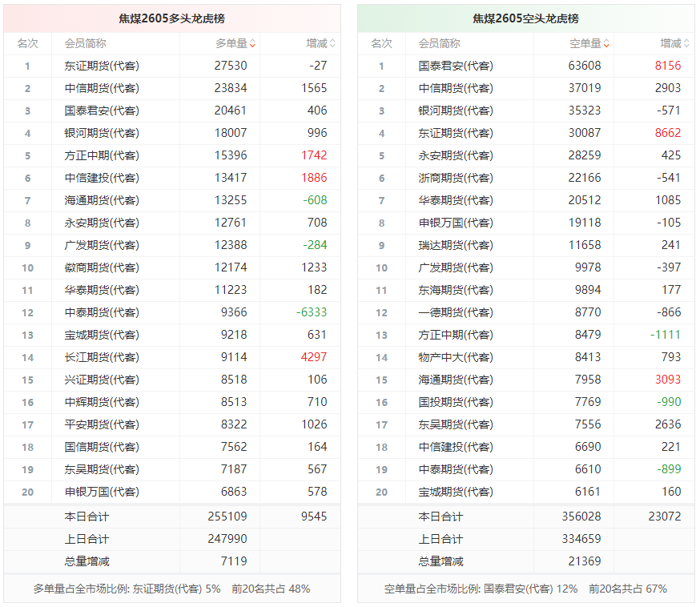
Task: Select 银河期货(代客) in the short ranking
Action: pos(456,111)
